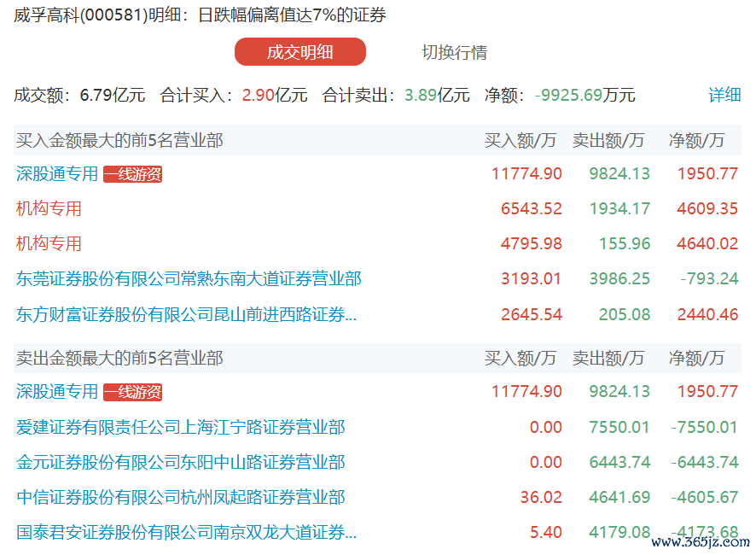756x555 pixels.
Task: Click the 一线游资 tag in the sell list
Action: (132, 392)
